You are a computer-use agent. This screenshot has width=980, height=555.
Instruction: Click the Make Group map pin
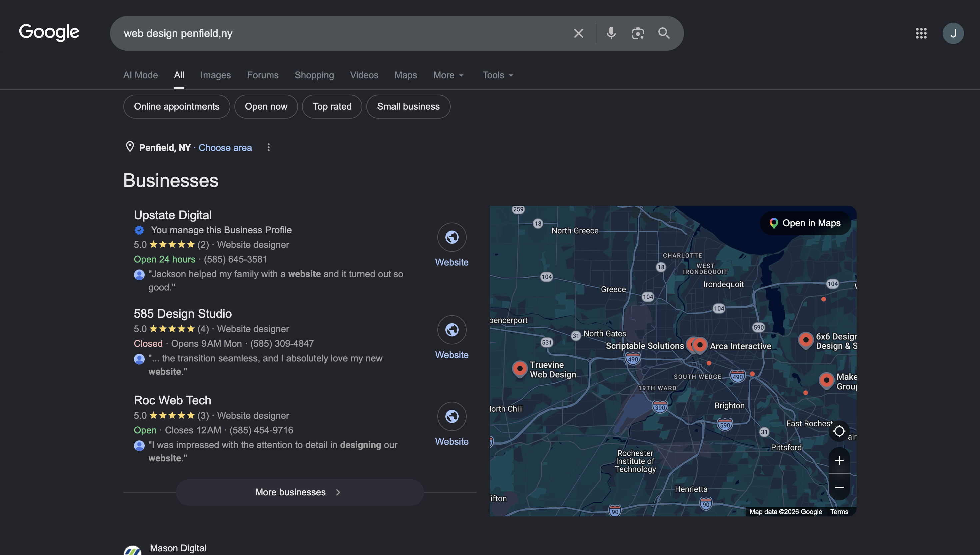(826, 380)
